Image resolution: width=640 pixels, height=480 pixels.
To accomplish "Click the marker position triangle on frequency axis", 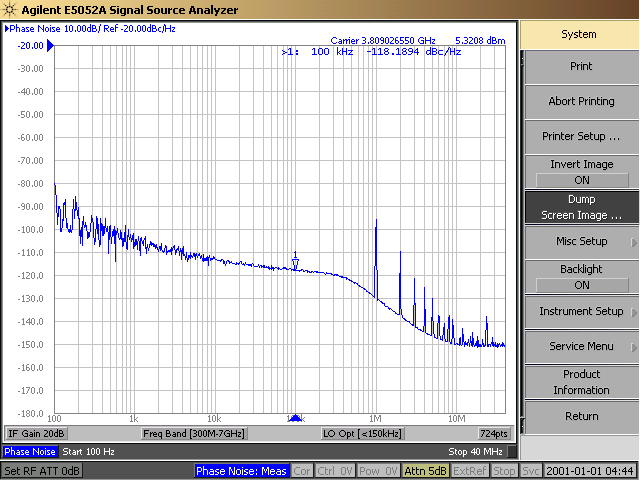I will [296, 418].
